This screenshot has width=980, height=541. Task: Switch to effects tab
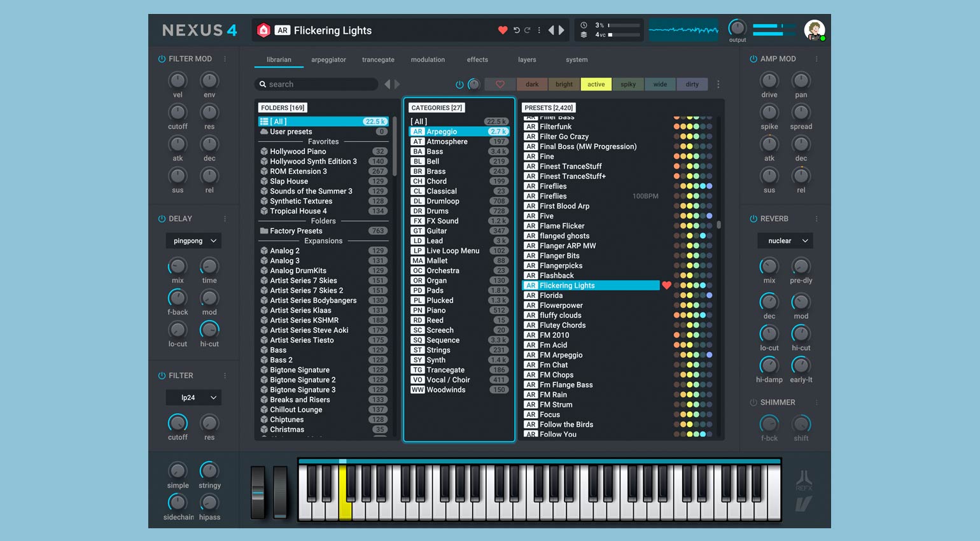coord(477,60)
